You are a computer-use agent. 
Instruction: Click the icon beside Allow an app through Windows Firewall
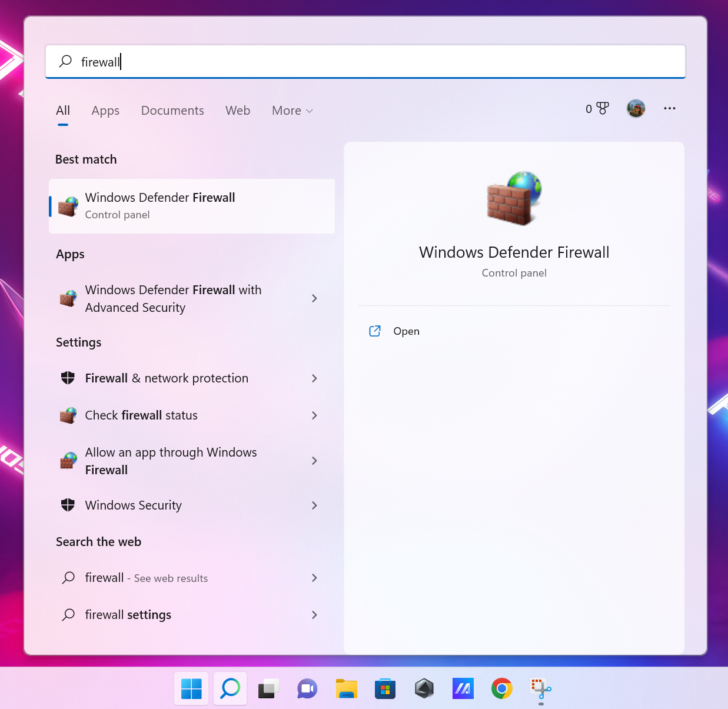click(68, 461)
